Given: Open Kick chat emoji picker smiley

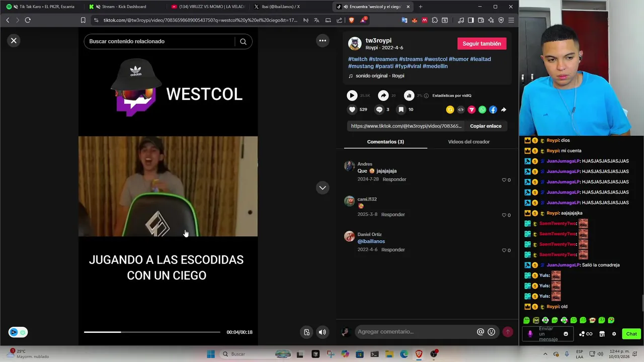Looking at the screenshot, I should pos(566,334).
